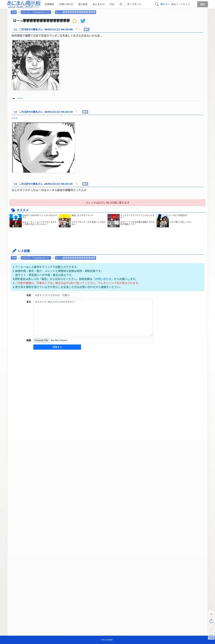Click the post number anchor >>1
Viewport: 215px width, 644px height.
click(15, 29)
